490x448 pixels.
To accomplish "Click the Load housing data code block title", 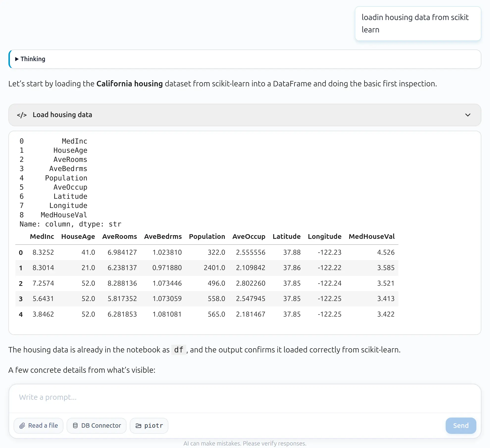I will (62, 115).
